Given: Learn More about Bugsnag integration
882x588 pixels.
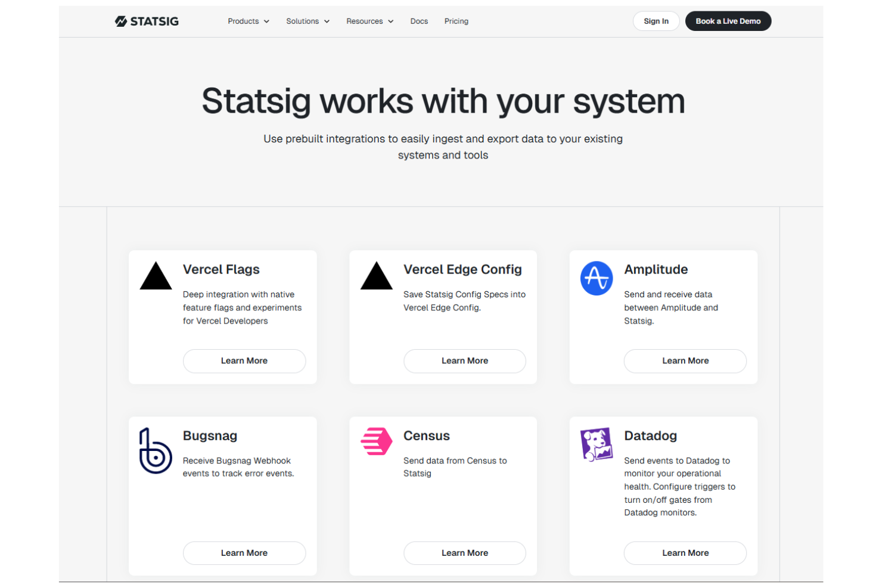Looking at the screenshot, I should (x=244, y=553).
